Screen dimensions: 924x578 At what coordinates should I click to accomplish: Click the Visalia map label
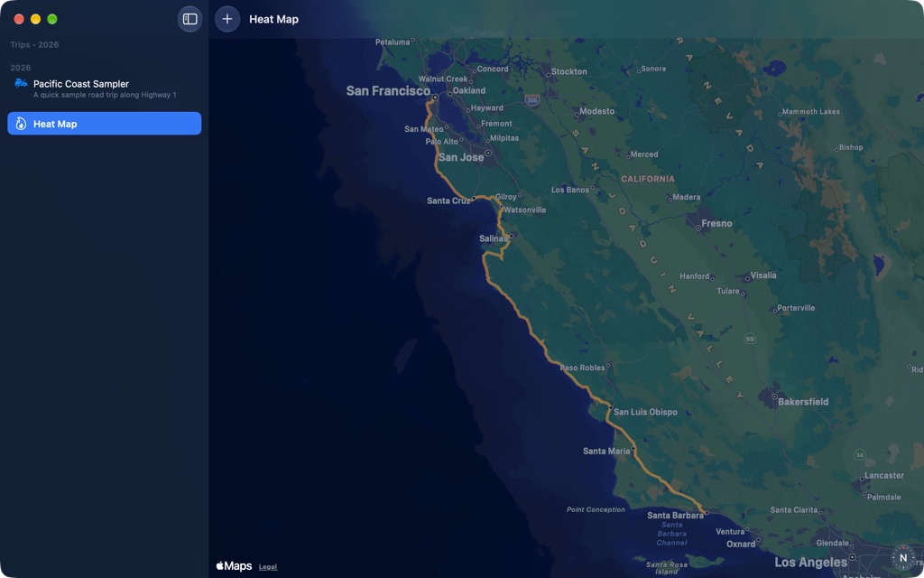[x=763, y=275]
